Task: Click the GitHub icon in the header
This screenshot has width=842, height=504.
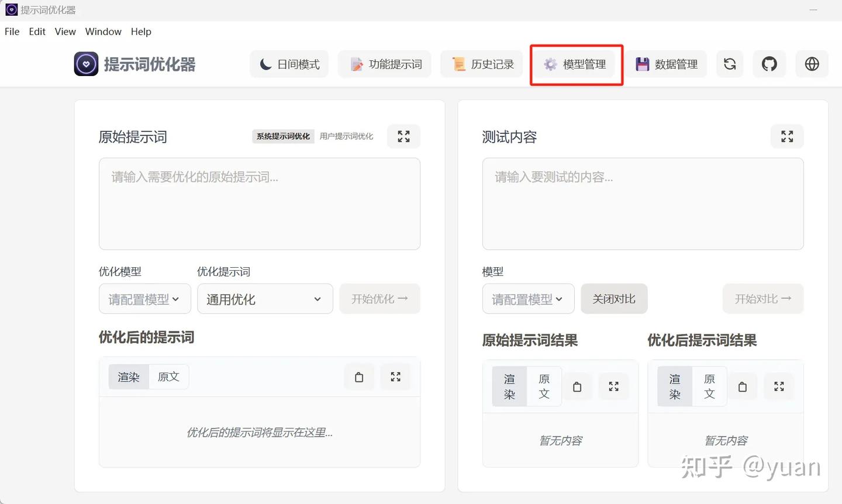Action: (769, 64)
